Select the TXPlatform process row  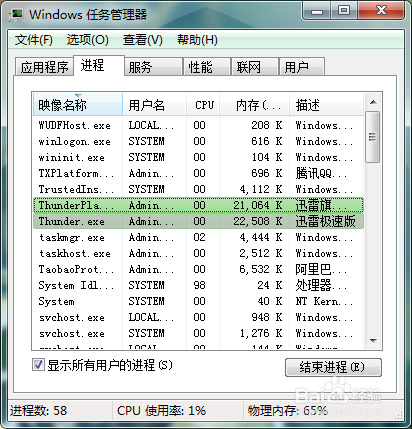(x=198, y=173)
